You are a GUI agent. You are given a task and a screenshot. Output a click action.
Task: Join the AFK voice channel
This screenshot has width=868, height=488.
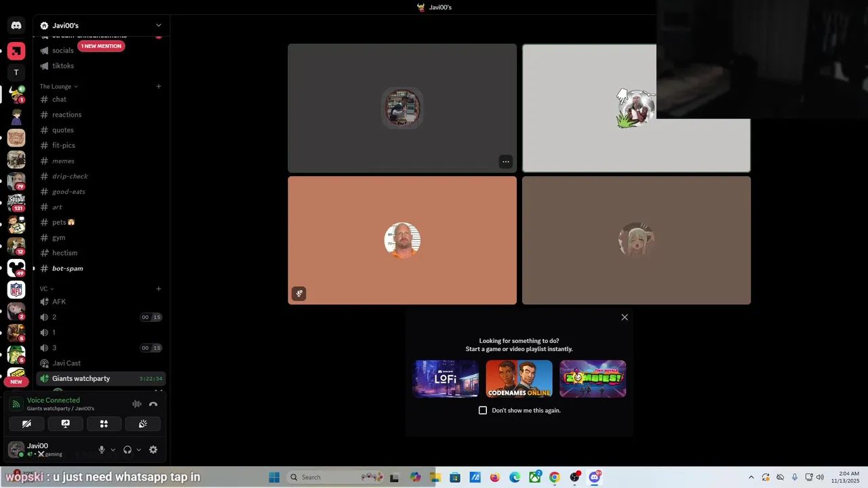pos(101,302)
